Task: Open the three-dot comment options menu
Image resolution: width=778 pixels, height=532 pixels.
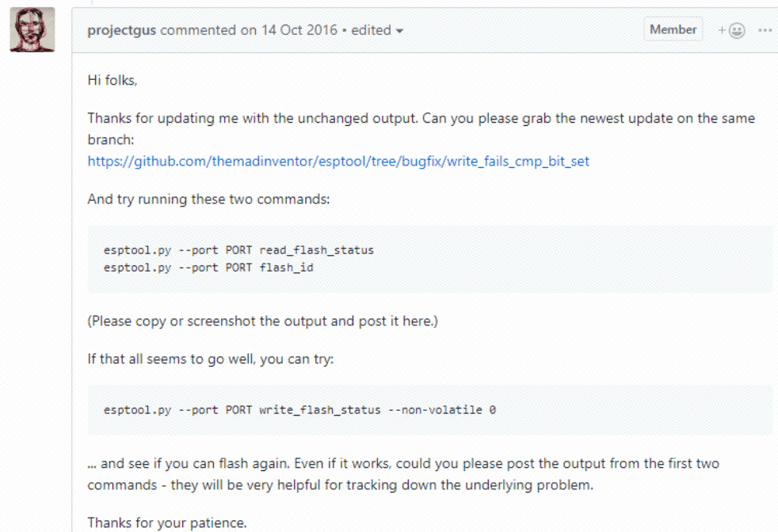Action: [x=765, y=30]
